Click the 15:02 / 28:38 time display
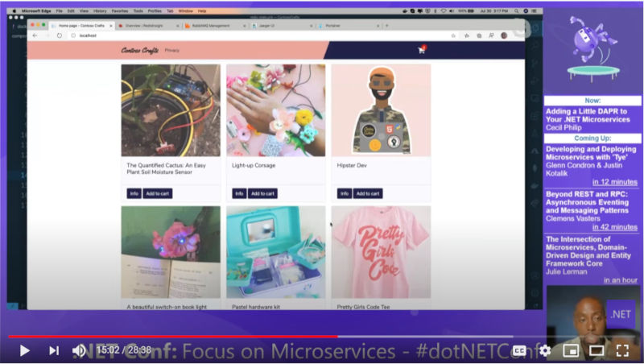The width and height of the screenshot is (644, 364). pyautogui.click(x=124, y=350)
